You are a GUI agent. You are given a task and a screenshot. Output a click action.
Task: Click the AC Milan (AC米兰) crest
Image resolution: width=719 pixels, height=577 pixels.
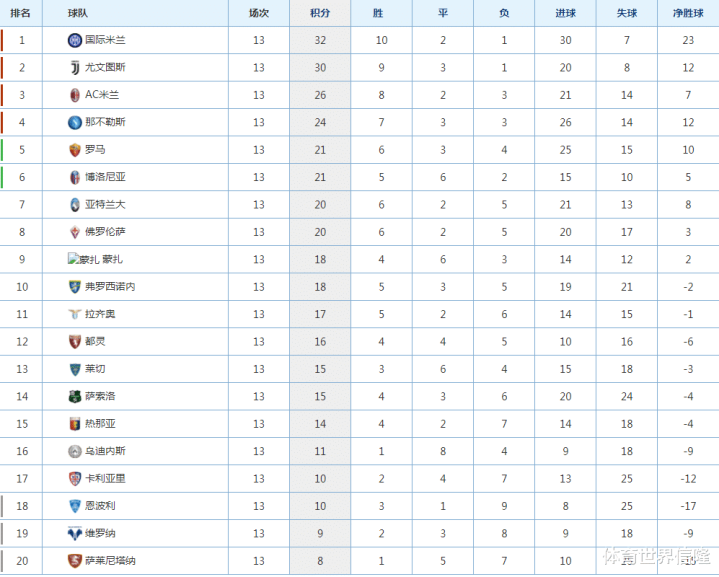point(75,95)
